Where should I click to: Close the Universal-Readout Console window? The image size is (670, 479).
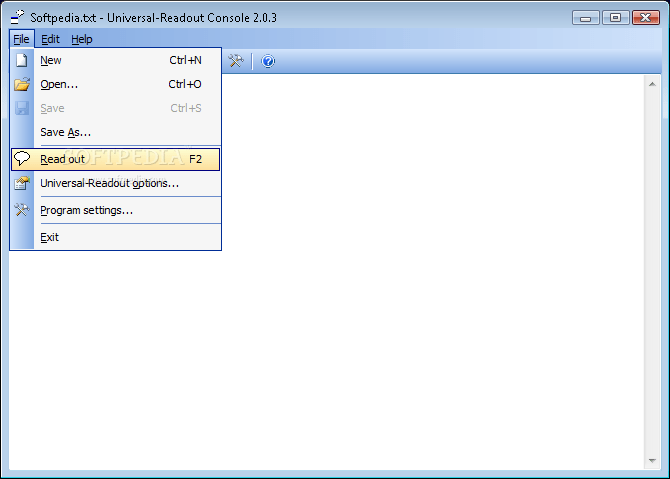point(646,18)
